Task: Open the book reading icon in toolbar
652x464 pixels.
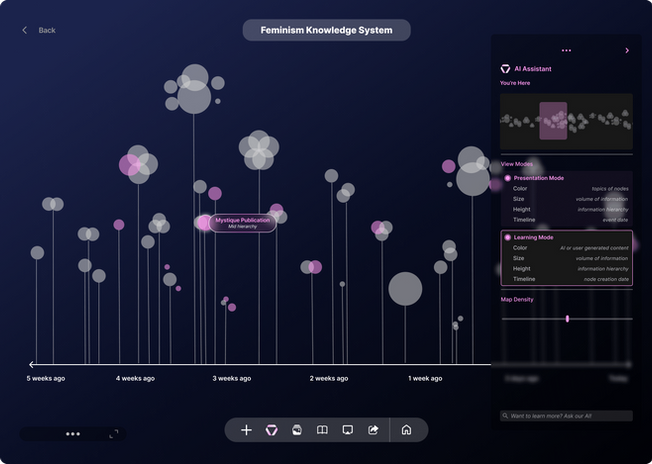Action: (x=322, y=430)
